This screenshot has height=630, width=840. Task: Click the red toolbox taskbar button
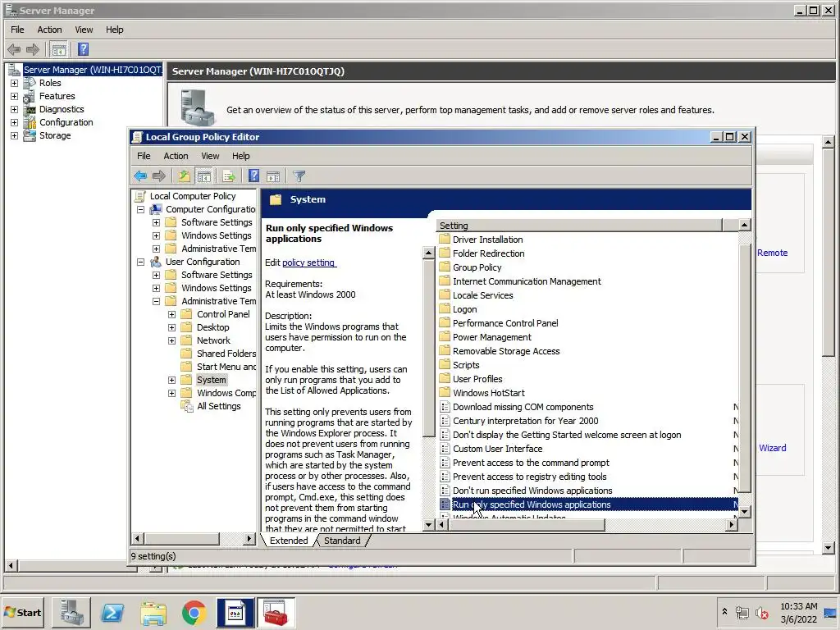coord(276,612)
